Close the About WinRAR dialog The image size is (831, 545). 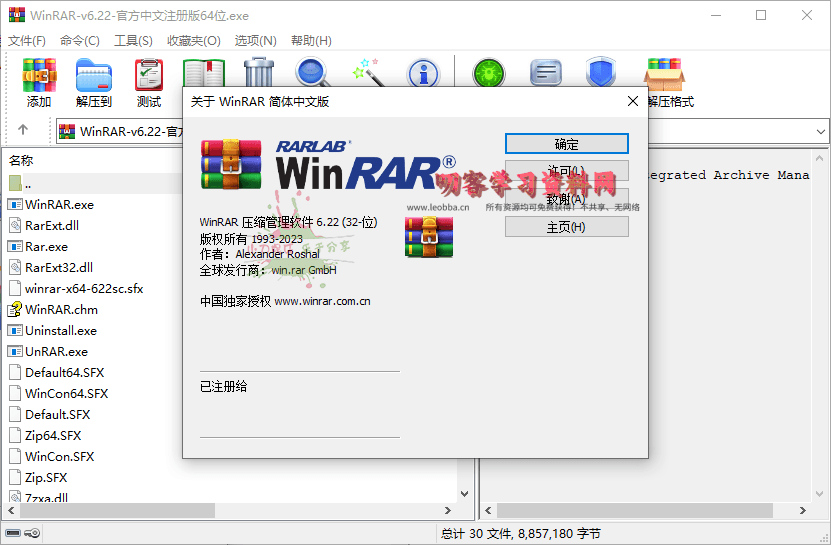[x=633, y=101]
